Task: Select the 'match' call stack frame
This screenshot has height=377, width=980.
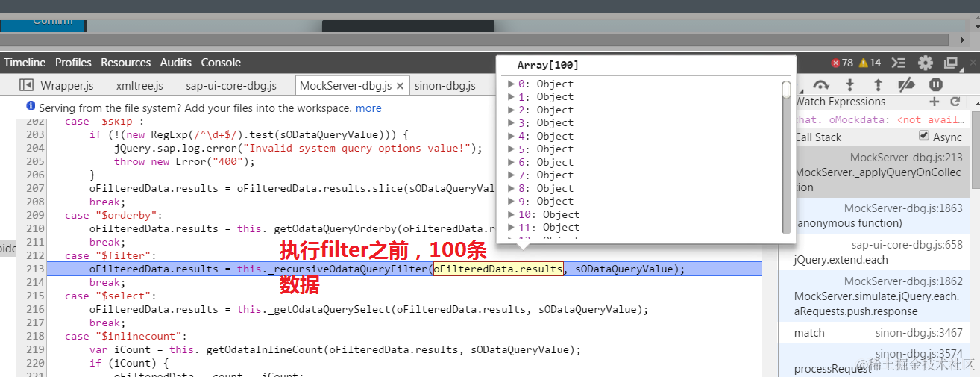Action: [x=809, y=333]
